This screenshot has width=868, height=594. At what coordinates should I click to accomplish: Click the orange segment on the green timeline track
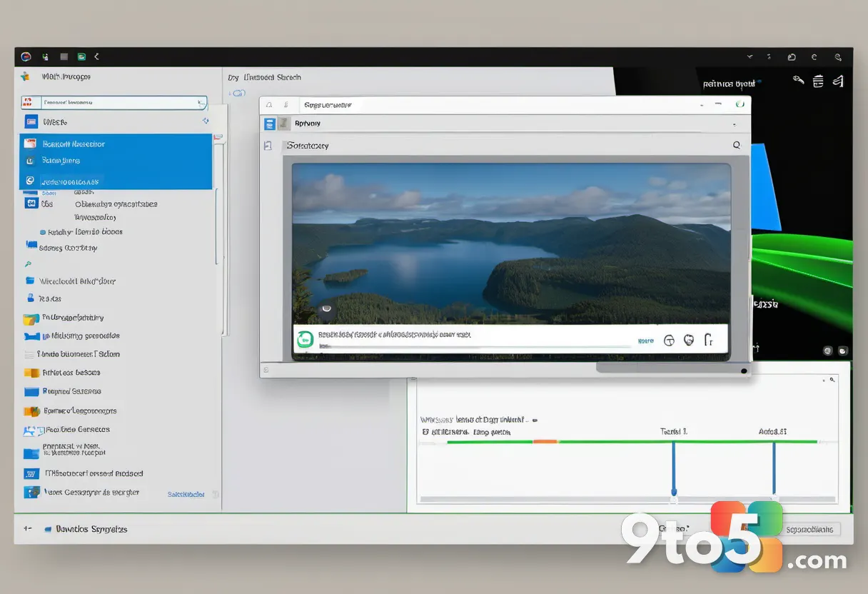point(545,442)
